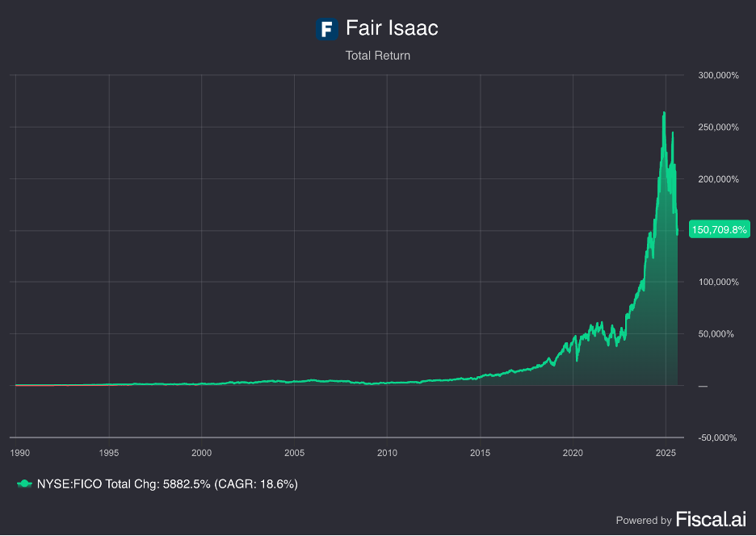Click the Powered by text
The image size is (756, 536).
click(644, 521)
